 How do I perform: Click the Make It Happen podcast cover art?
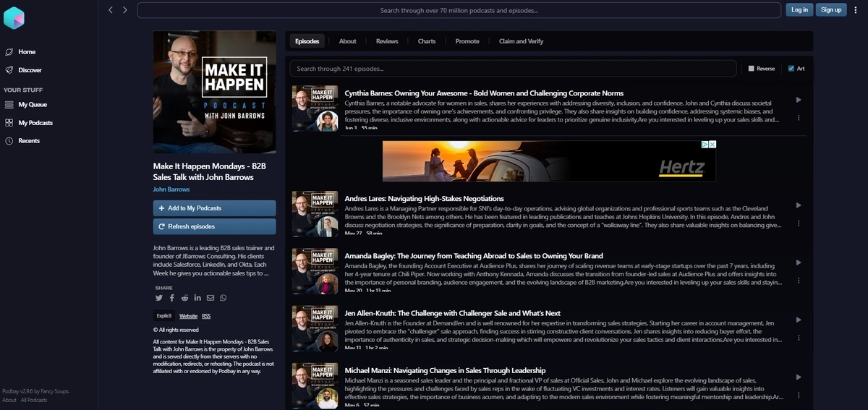[x=214, y=92]
